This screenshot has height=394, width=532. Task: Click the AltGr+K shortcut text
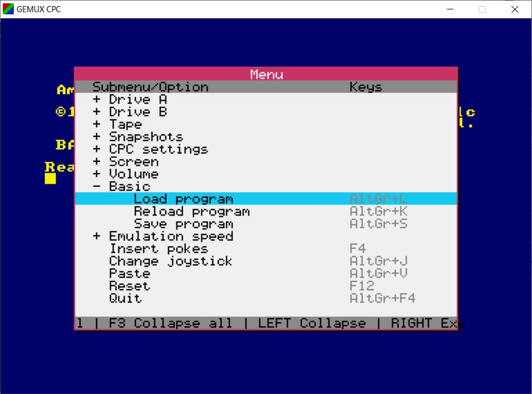(378, 211)
